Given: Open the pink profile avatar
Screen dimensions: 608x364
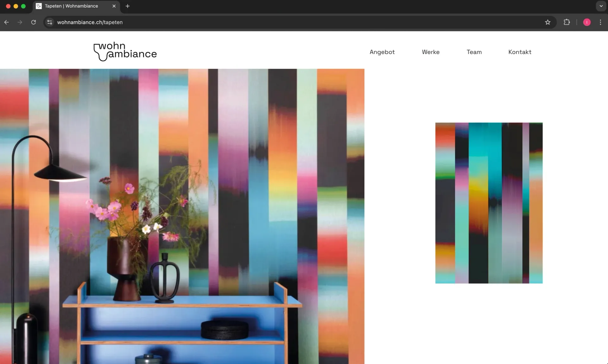Looking at the screenshot, I should click(586, 22).
